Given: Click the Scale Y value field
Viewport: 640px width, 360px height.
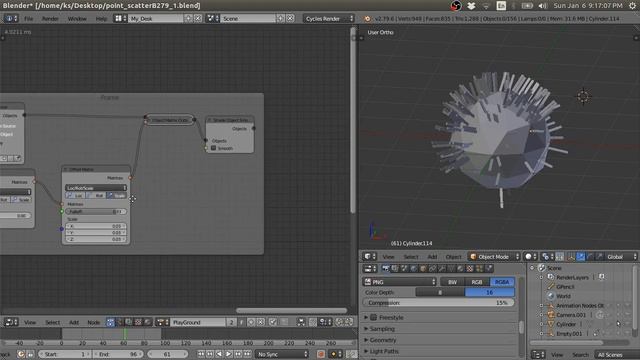Looking at the screenshot, I should 96,233.
